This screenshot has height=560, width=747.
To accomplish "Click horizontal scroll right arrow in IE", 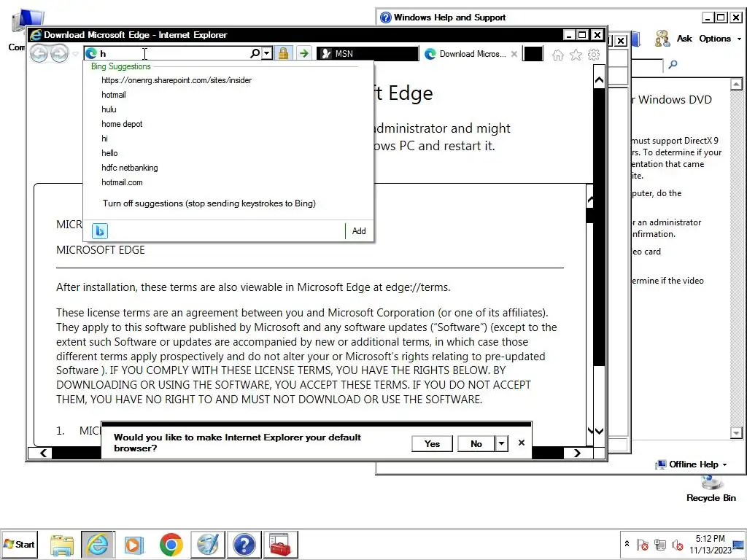I will click(577, 453).
